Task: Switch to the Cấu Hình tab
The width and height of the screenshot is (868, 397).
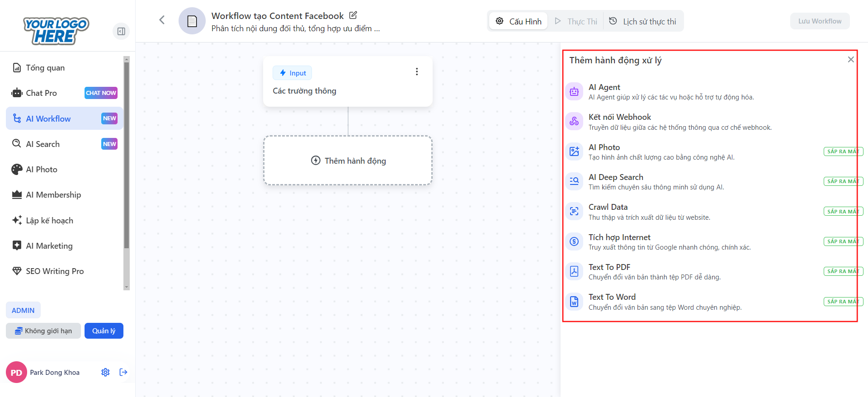Action: (519, 21)
